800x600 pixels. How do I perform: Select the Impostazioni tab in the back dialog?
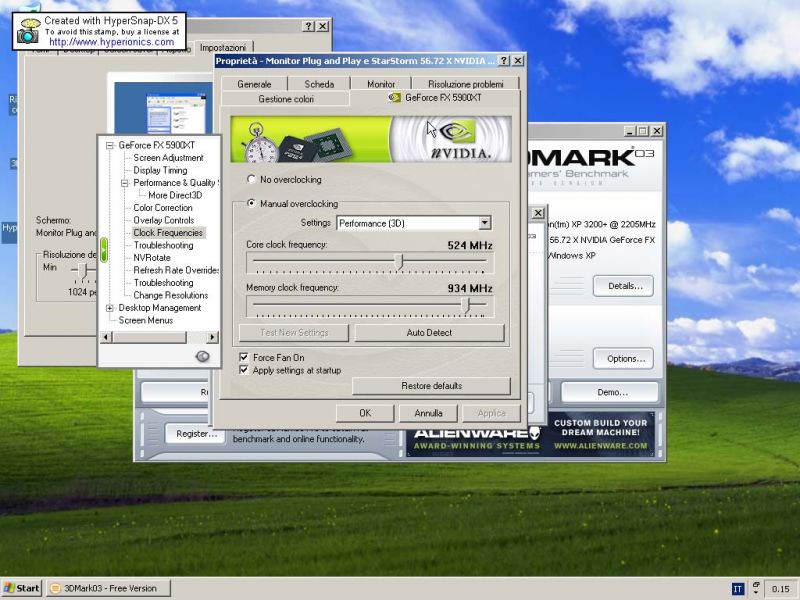(223, 47)
